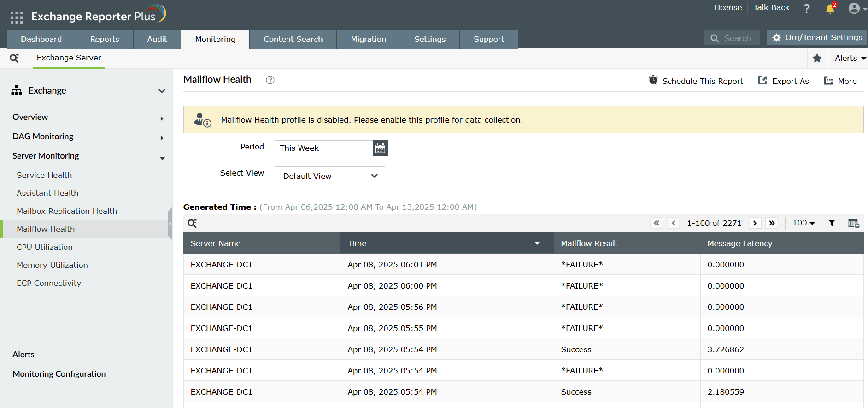Open Org/Tenant Settings
Screen dimensions: 868x408
click(817, 38)
